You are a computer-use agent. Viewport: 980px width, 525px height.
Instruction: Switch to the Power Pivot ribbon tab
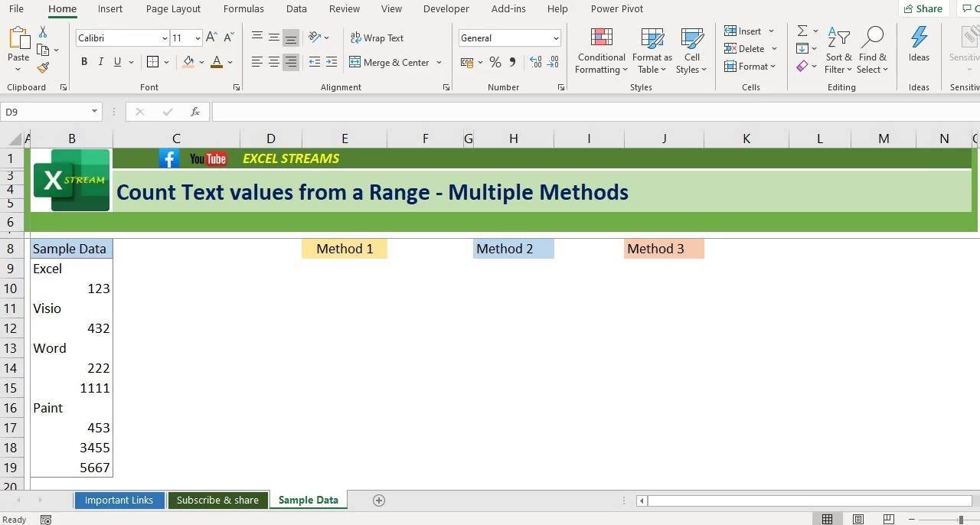tap(617, 8)
